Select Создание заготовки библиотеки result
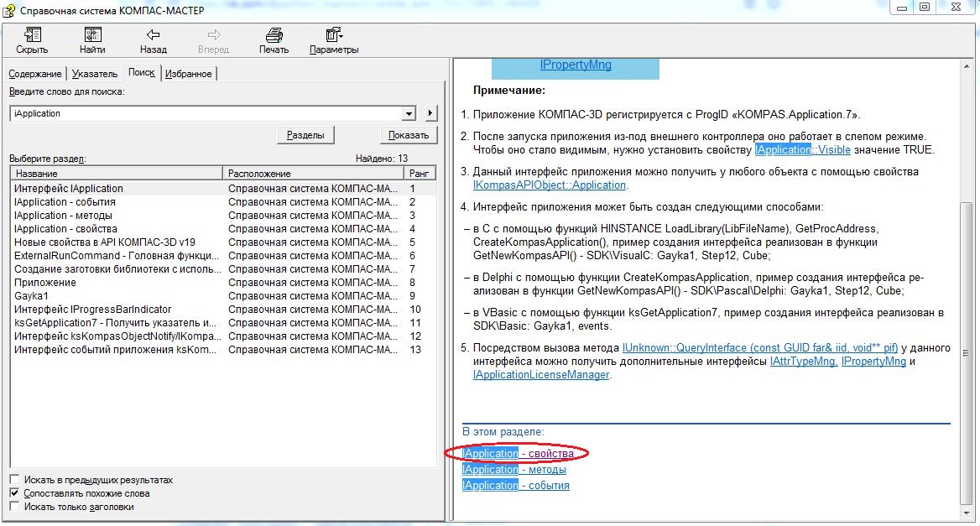The height and width of the screenshot is (526, 980). click(223, 269)
